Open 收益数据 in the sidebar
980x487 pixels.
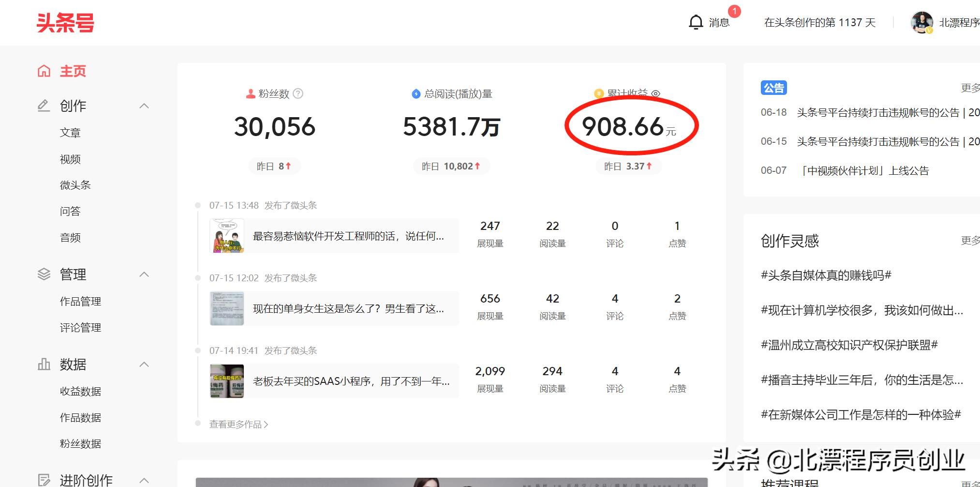pos(80,391)
